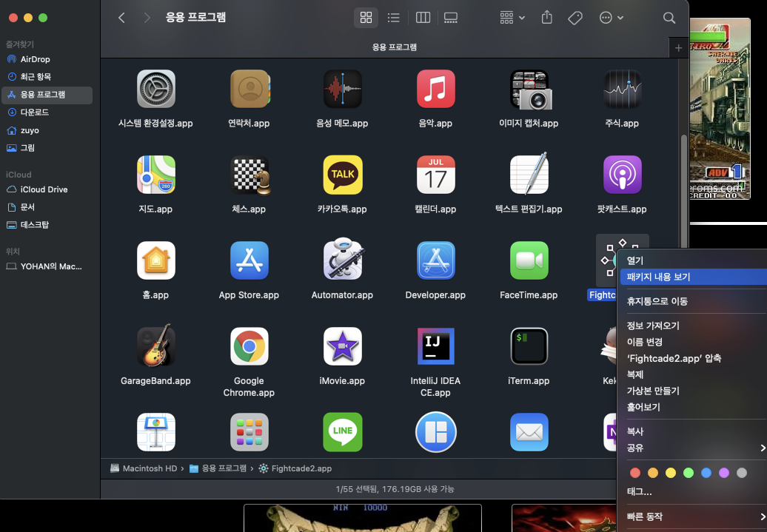Open iCloud Drive in sidebar
The width and height of the screenshot is (767, 532).
point(47,189)
